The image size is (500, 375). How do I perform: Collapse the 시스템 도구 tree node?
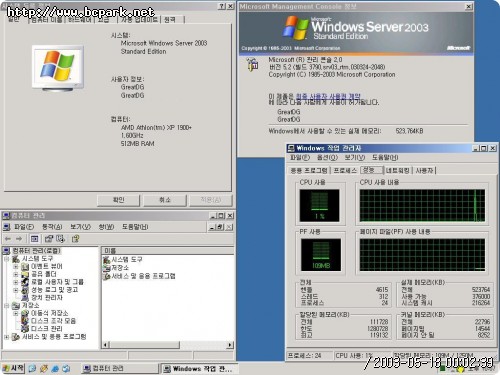tap(6, 259)
